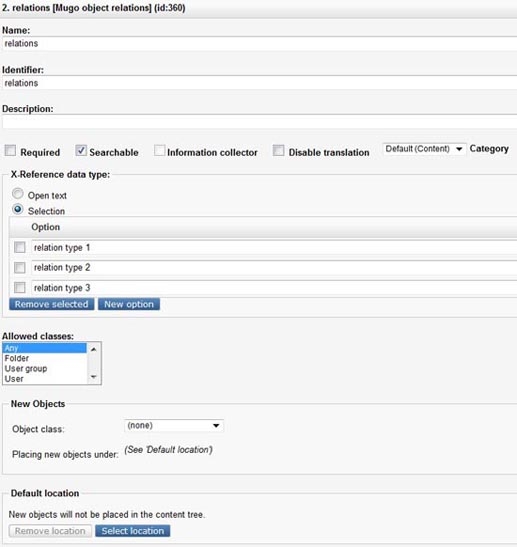This screenshot has width=517, height=547.
Task: Tick the Information collector checkbox
Action: 159,151
